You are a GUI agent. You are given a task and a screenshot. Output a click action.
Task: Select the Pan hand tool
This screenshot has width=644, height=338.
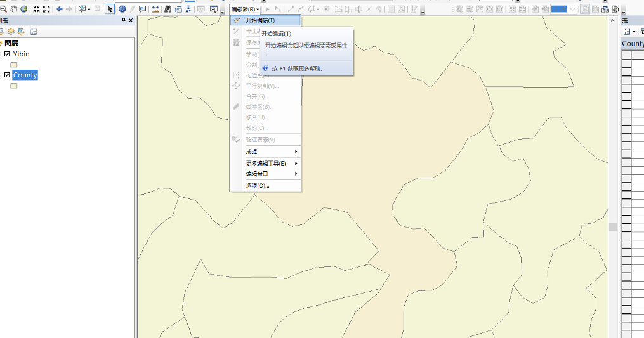click(x=13, y=9)
